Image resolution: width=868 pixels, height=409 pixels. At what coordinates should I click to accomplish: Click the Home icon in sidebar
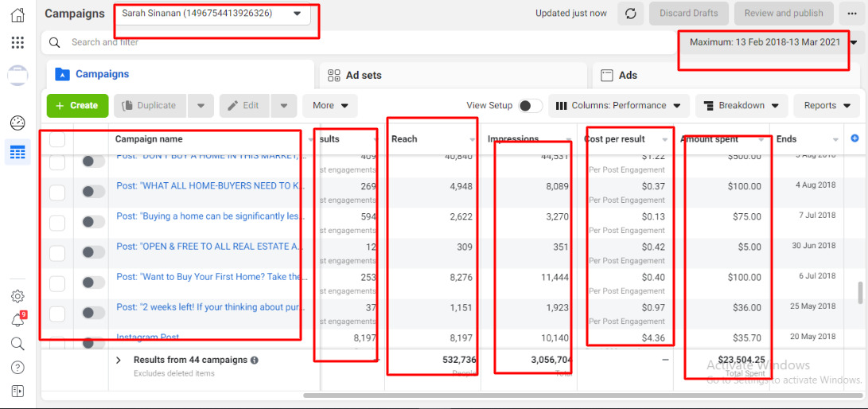click(x=18, y=15)
